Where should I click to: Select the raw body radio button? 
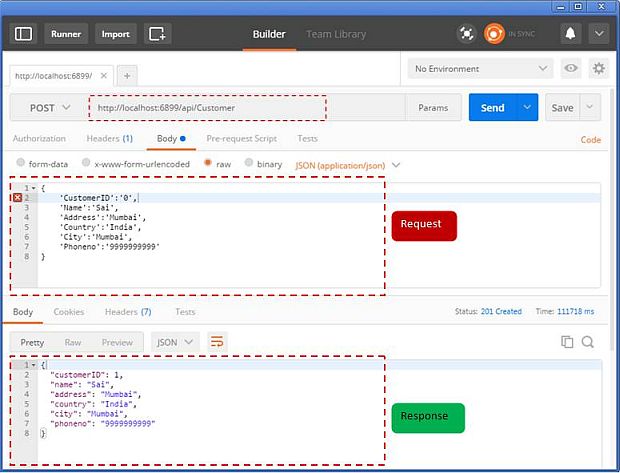click(208, 163)
